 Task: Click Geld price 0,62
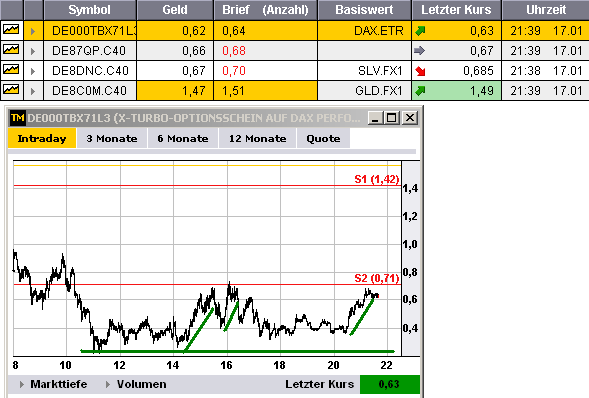(194, 31)
